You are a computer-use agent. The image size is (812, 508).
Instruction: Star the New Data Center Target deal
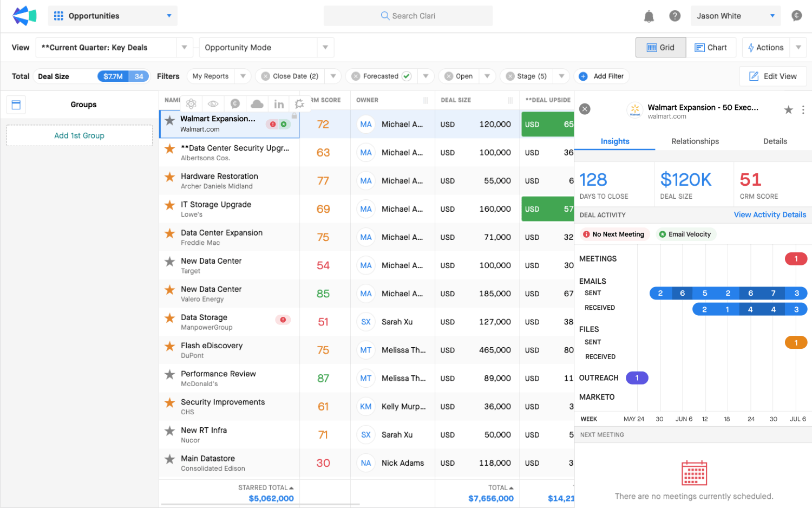pos(170,262)
